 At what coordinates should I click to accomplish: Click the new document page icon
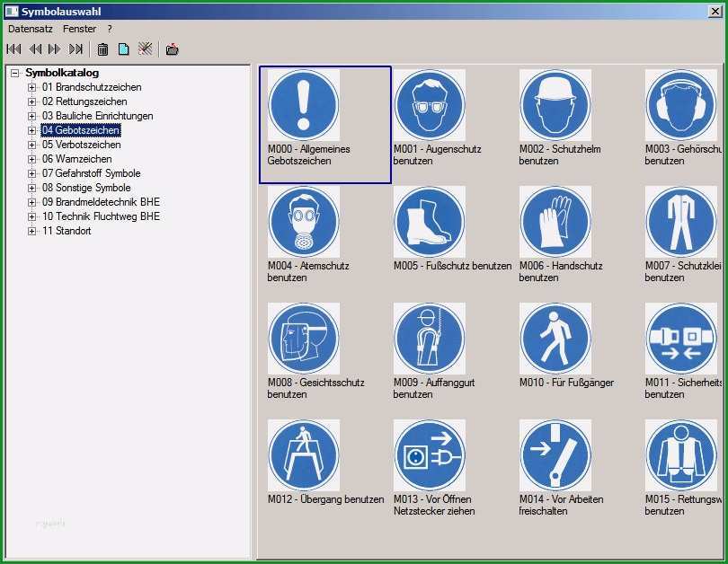click(x=123, y=49)
